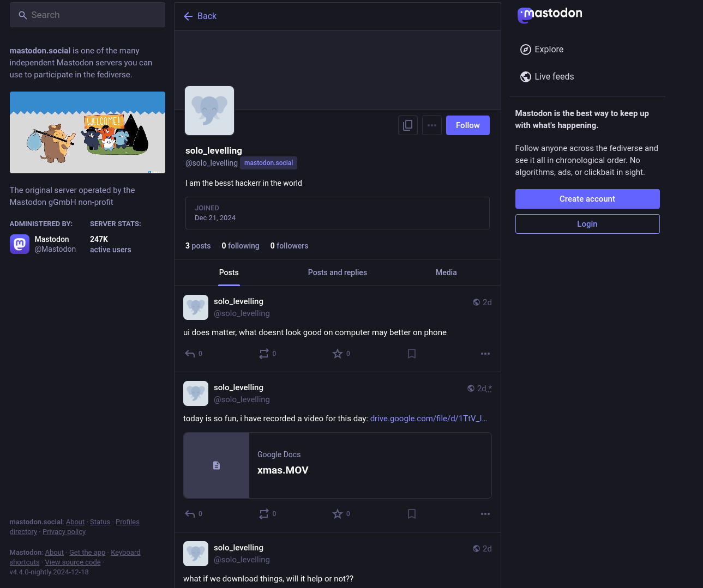Open Mastodon admin account avatar
703x588 pixels.
(20, 244)
